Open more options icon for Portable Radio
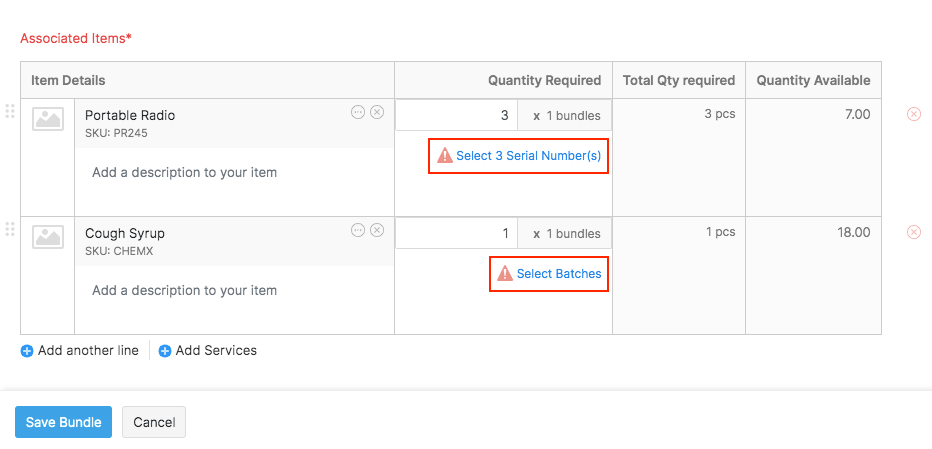The image size is (932, 449). [358, 113]
